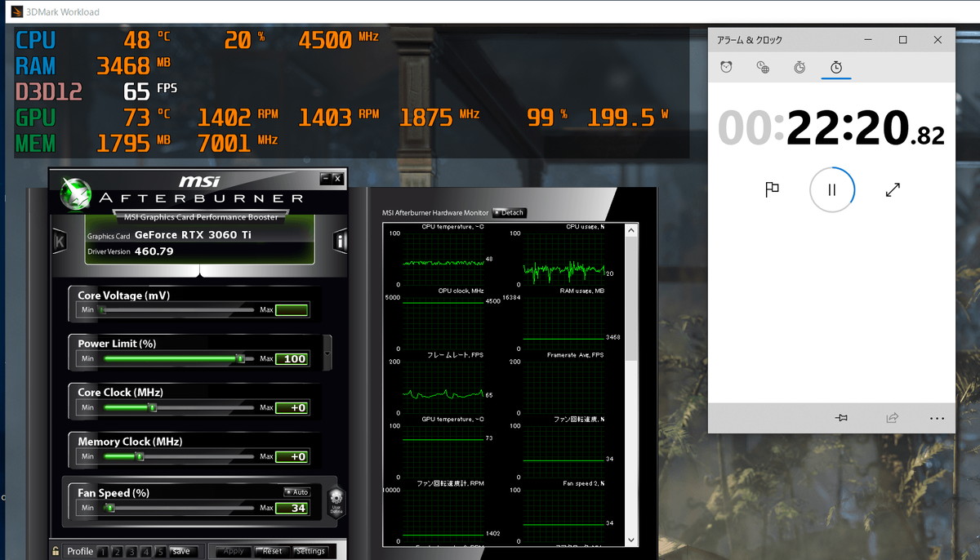Maximize the Alarms & Clock window
Screen dimensions: 980x560
902,40
